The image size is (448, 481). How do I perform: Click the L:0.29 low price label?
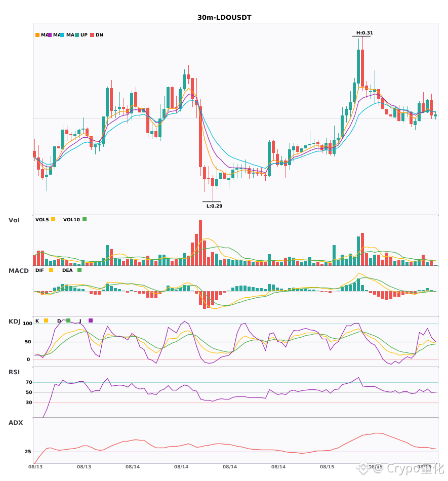(214, 206)
